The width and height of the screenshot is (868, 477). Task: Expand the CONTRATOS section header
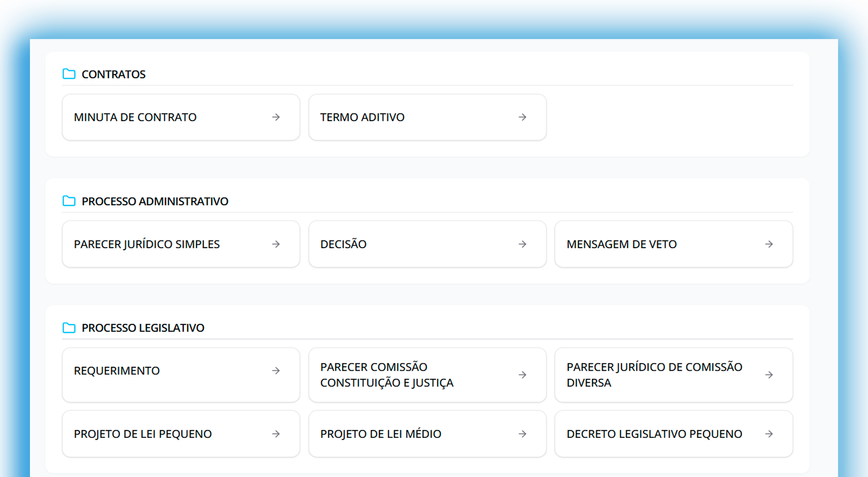[x=113, y=74]
